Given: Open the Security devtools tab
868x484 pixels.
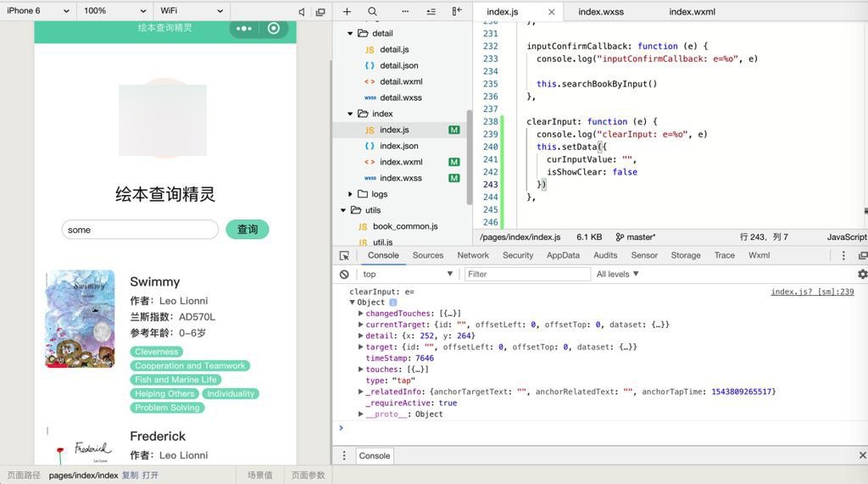Looking at the screenshot, I should click(518, 255).
